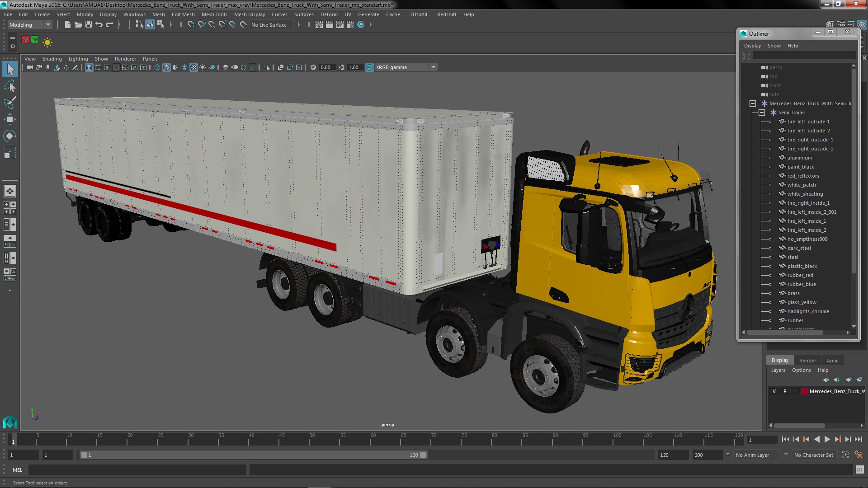Select the arrow Select tool in toolbox

(10, 69)
